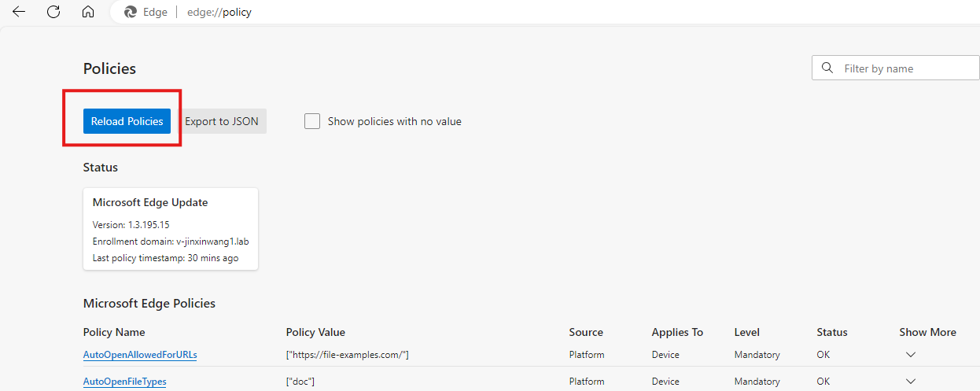Click the Status section heading
This screenshot has width=980, height=391.
coord(101,168)
